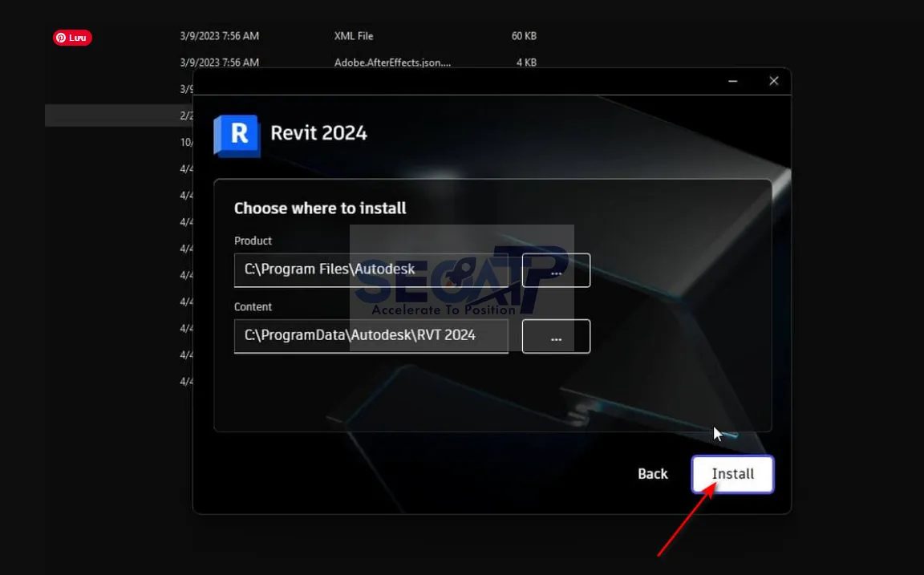924x575 pixels.
Task: Click the Product field label
Action: coord(253,241)
